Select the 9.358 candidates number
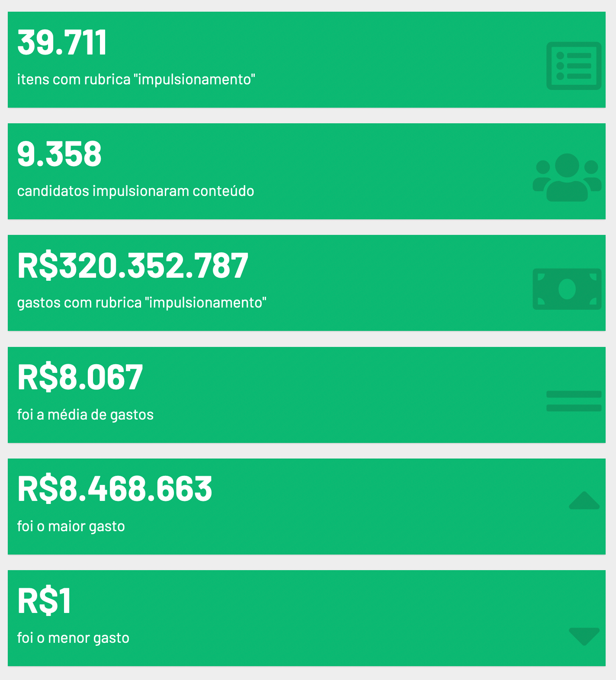Image resolution: width=616 pixels, height=680 pixels. point(59,154)
